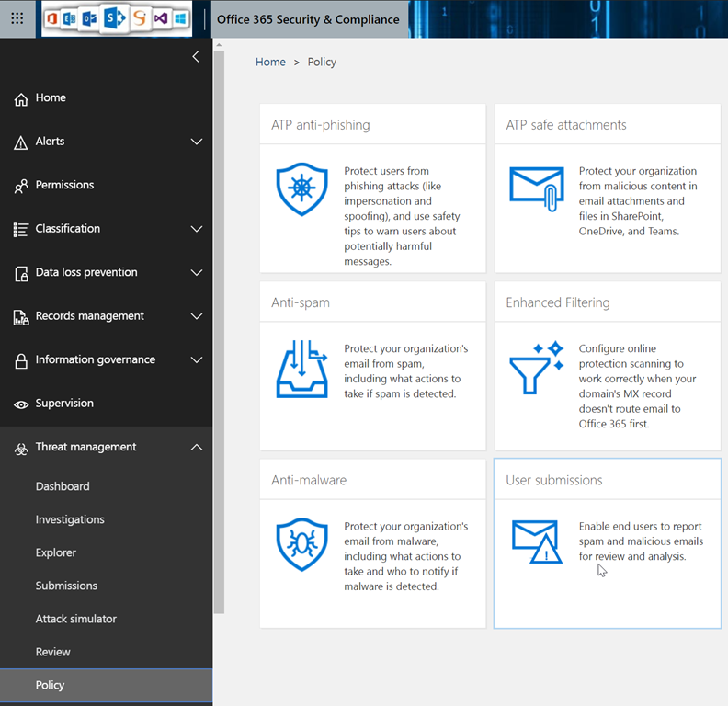Click the ATP safe attachments envelope icon

[x=537, y=188]
